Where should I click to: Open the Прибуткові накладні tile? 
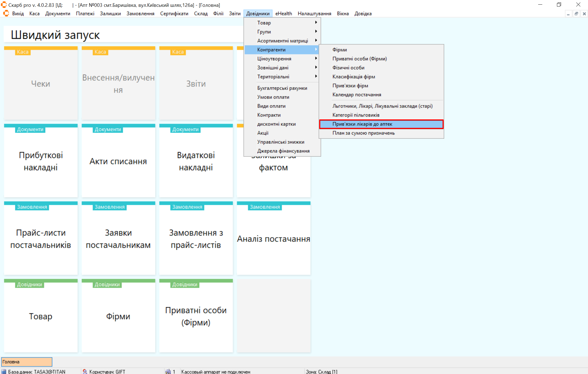pos(41,161)
